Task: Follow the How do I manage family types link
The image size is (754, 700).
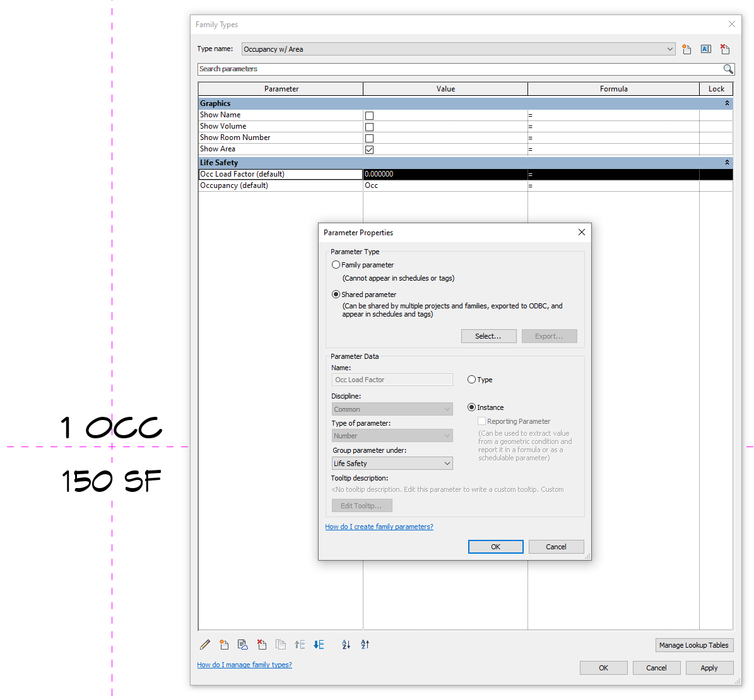Action: (x=244, y=665)
